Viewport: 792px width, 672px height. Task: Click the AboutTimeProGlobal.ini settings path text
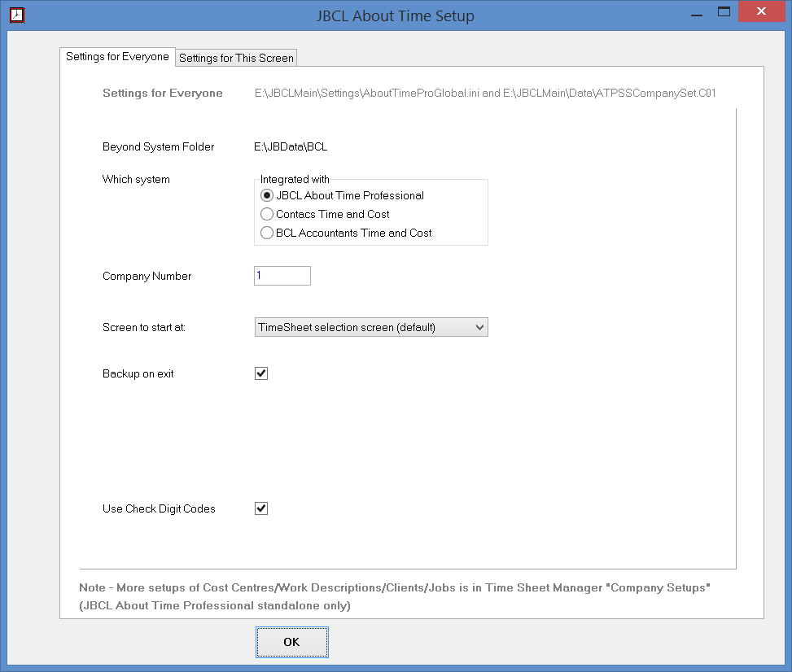coord(484,93)
